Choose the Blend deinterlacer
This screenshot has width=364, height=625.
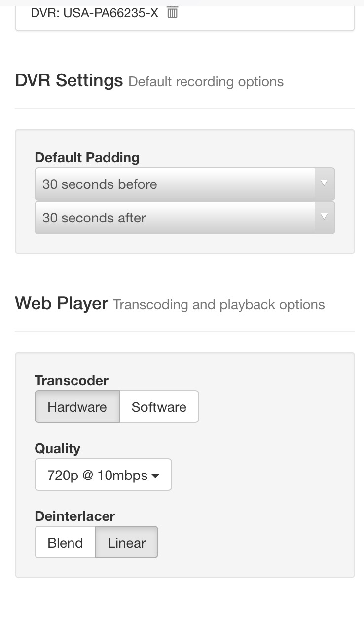pyautogui.click(x=65, y=543)
